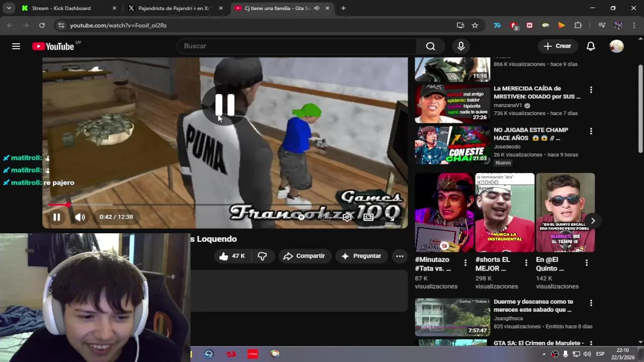644x362 pixels.
Task: Close the Kick Dashboard tab
Action: (114, 8)
